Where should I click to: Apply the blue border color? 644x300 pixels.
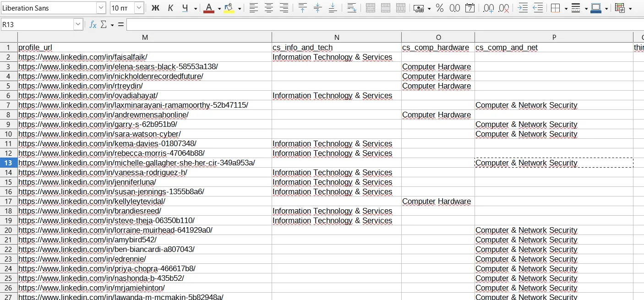[x=596, y=8]
